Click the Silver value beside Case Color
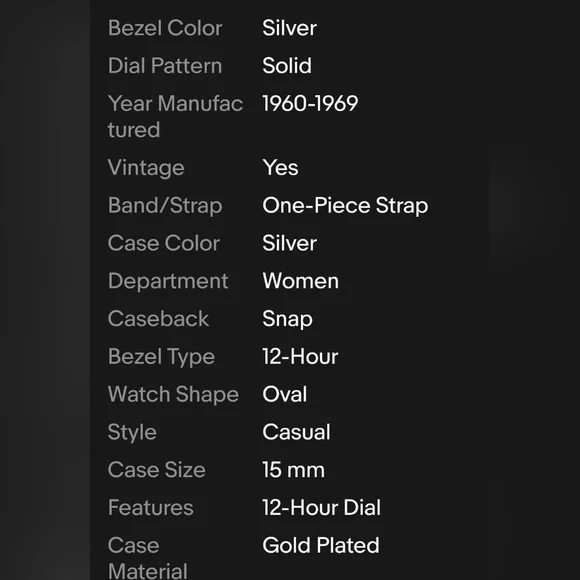 (289, 243)
